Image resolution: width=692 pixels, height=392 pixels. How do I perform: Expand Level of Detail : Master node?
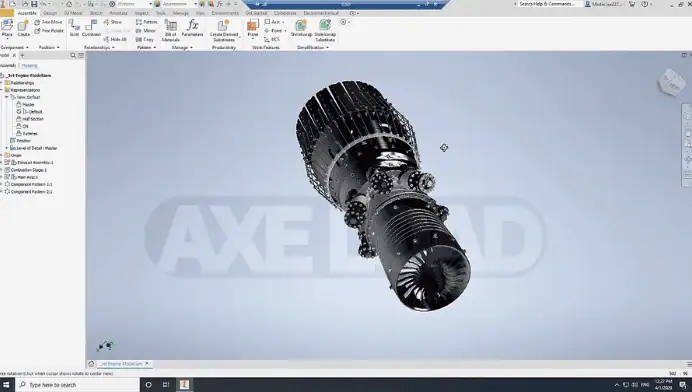[x=7, y=148]
